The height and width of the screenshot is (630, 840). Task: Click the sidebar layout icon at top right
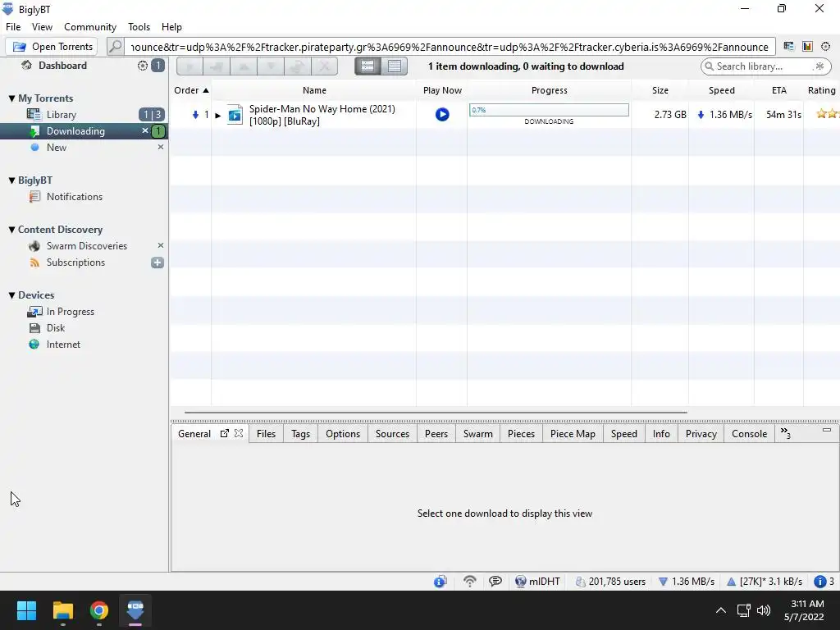(788, 47)
